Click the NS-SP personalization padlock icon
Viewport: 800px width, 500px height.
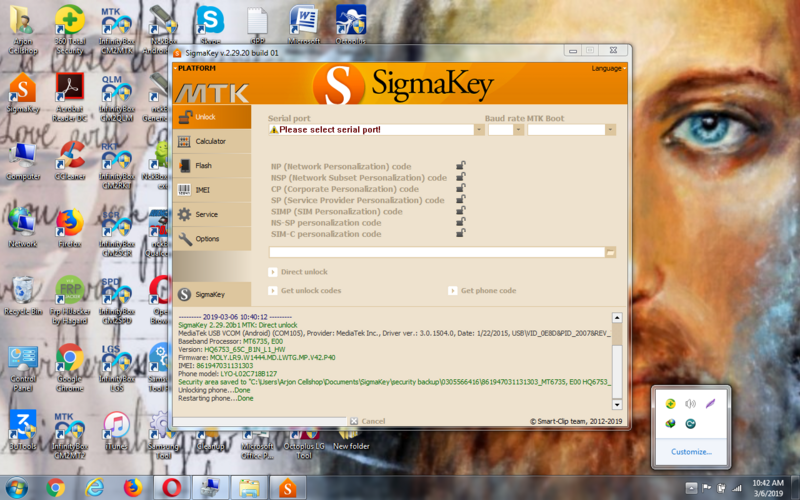460,222
